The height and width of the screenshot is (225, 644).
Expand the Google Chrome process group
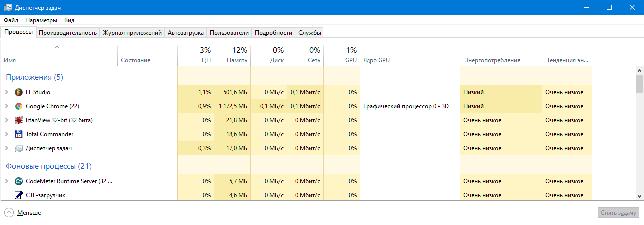click(x=6, y=106)
